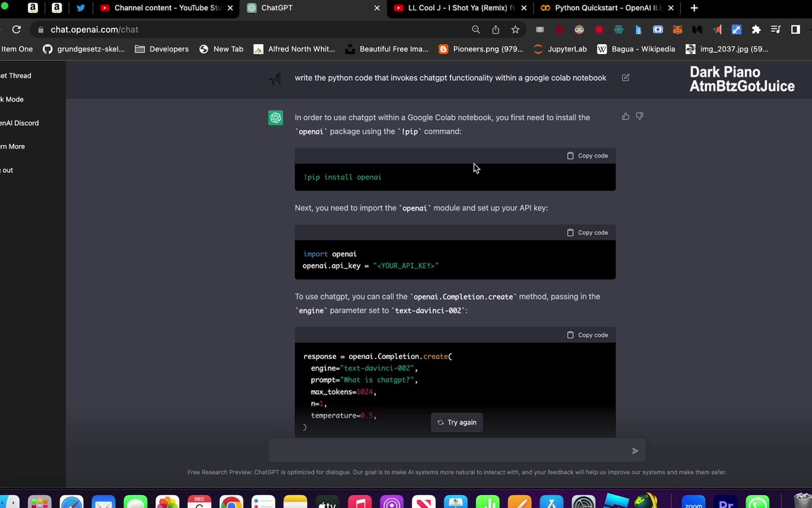
Task: Click the lock icon in address bar
Action: (41, 30)
